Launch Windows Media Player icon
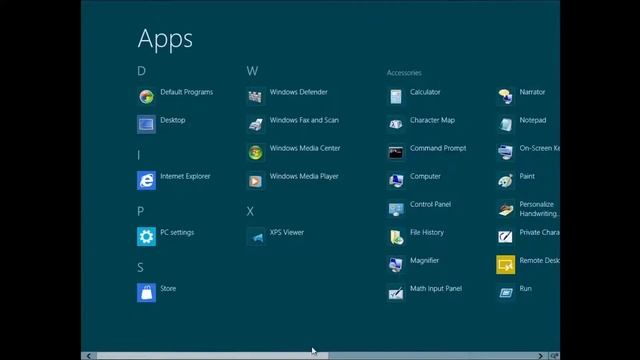The image size is (640, 360). [x=256, y=181]
